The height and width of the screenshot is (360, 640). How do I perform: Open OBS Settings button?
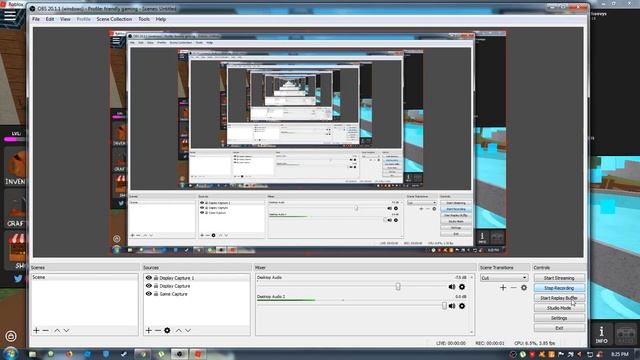[559, 318]
